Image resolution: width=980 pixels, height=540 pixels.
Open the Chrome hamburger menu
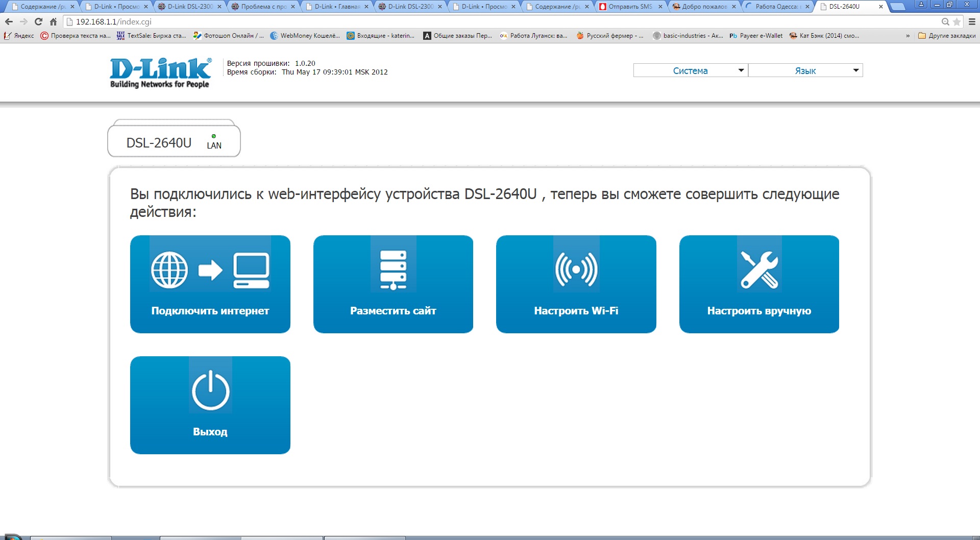(972, 22)
